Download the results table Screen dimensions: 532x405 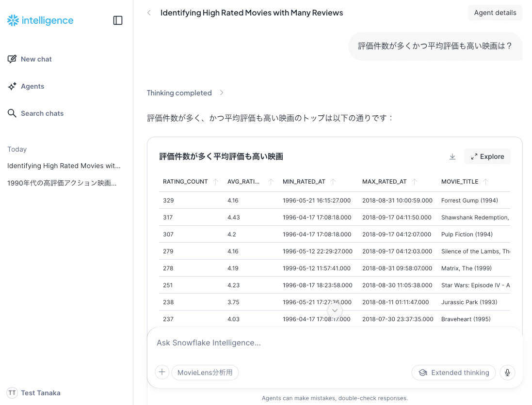pyautogui.click(x=452, y=156)
